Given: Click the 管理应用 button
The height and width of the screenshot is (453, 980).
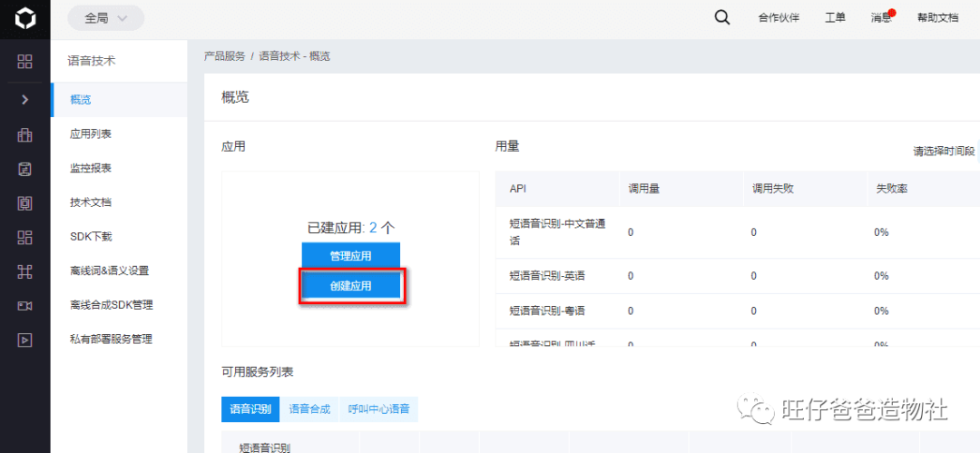Looking at the screenshot, I should click(350, 255).
